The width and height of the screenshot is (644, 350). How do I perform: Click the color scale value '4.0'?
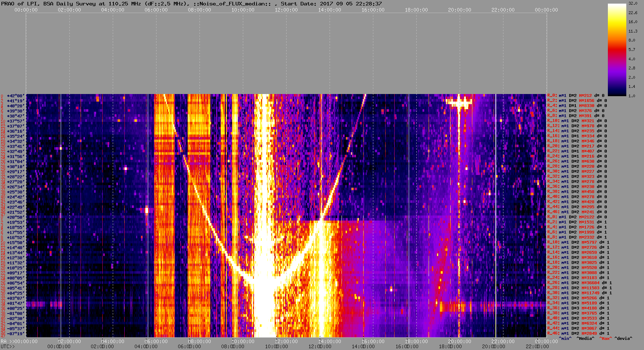click(x=632, y=59)
